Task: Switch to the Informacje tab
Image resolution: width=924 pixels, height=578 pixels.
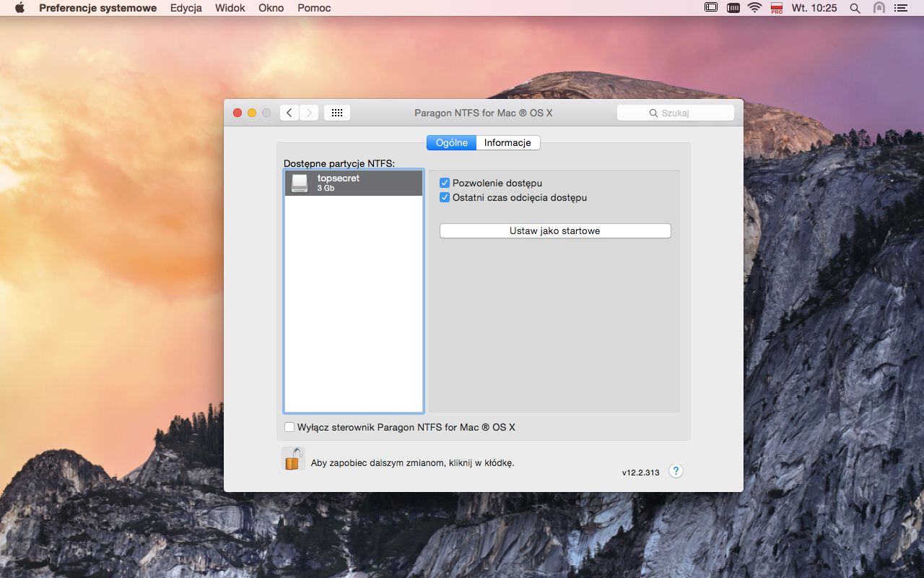Action: click(507, 142)
